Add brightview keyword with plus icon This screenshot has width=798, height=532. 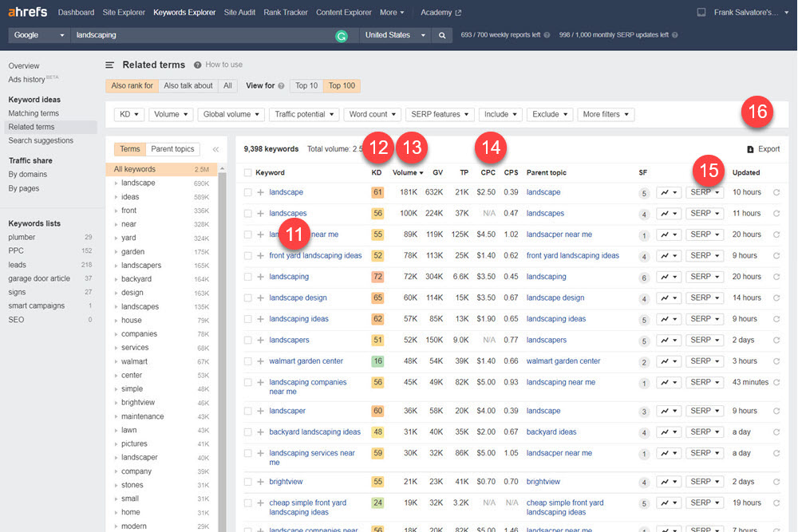point(261,482)
